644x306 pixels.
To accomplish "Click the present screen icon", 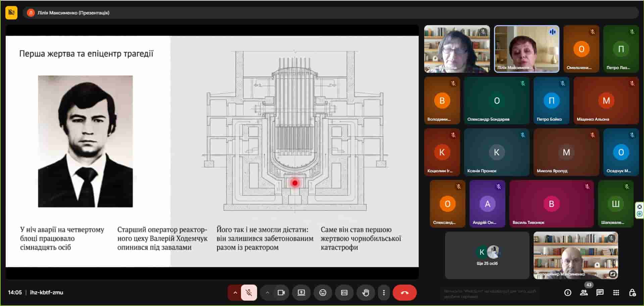I will tap(301, 293).
